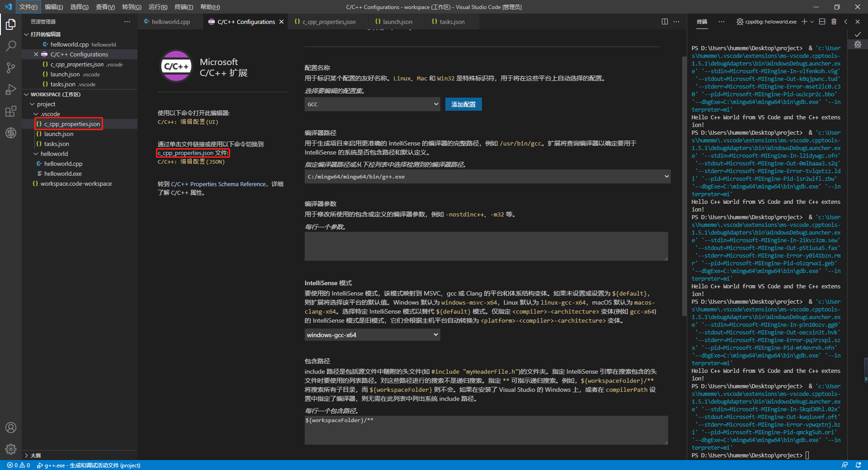Image resolution: width=868 pixels, height=470 pixels.
Task: Open the launch profile dropdown next to plus
Action: point(812,22)
